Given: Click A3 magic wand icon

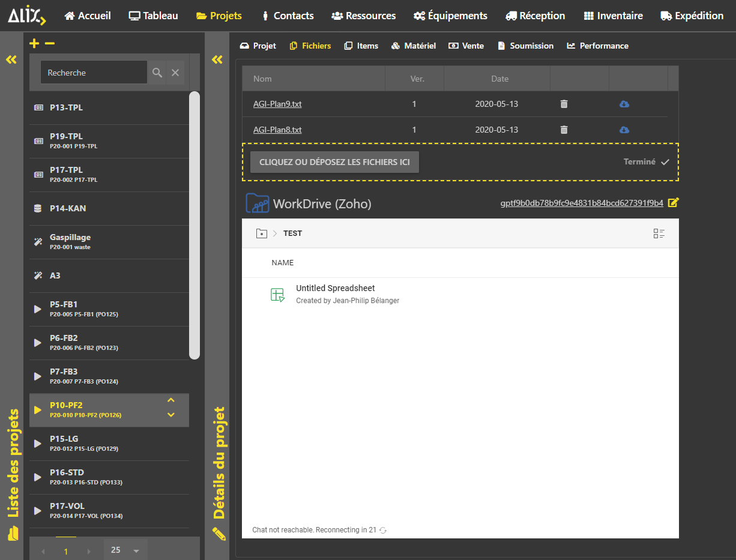Looking at the screenshot, I should (38, 275).
